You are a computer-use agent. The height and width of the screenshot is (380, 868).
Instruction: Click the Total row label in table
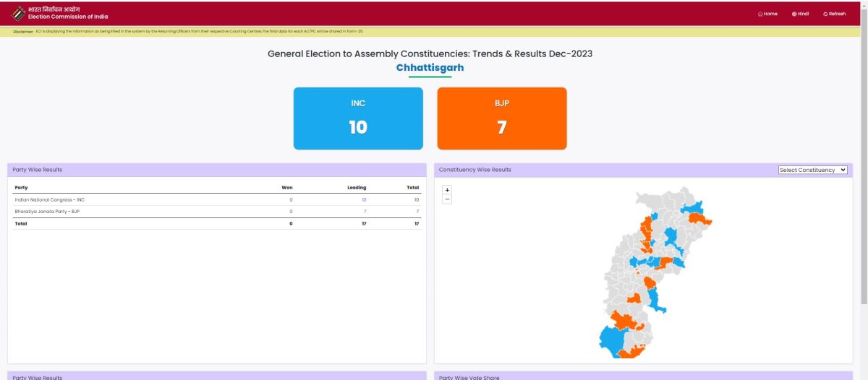(20, 223)
